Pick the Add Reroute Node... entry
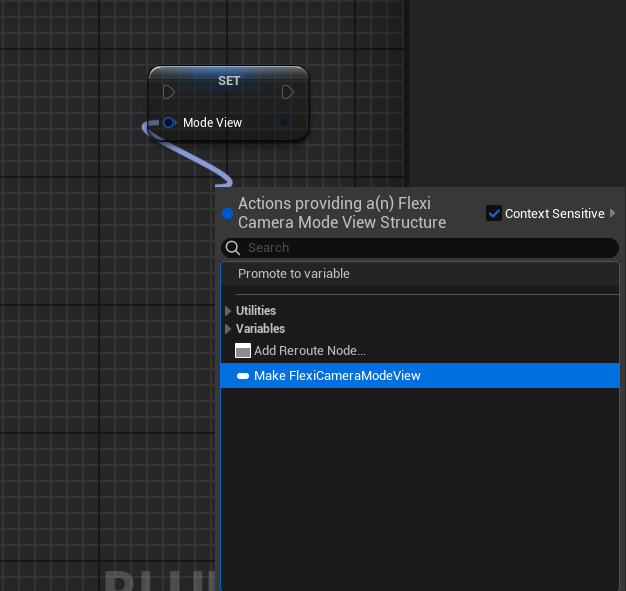Screen dimensions: 626x591 310,351
